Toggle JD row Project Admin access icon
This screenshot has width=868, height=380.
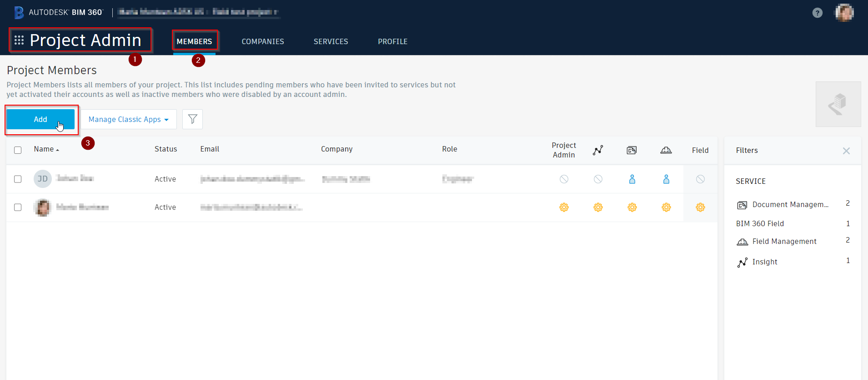pyautogui.click(x=564, y=179)
